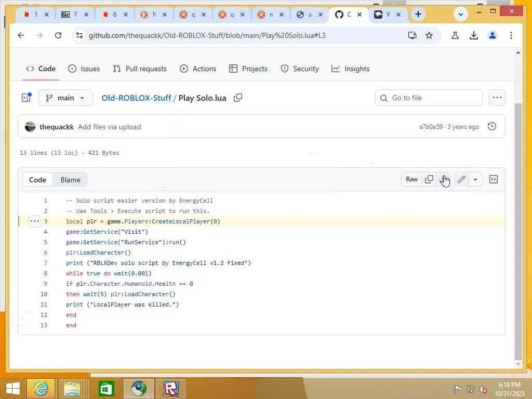Open the Actions tab
532x399 pixels.
coord(198,69)
